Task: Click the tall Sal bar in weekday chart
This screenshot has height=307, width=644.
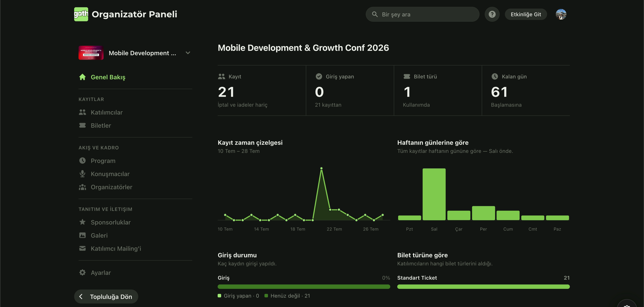Action: pos(434,194)
